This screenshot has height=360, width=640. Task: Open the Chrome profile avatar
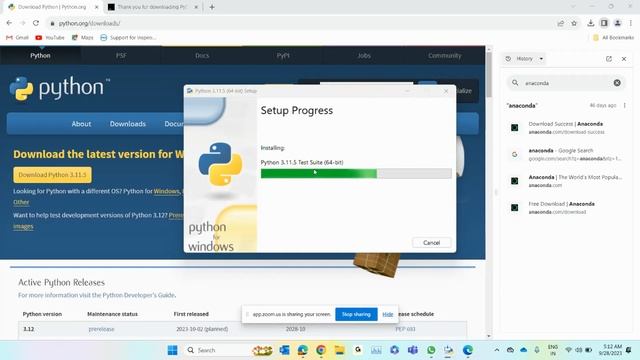tap(618, 23)
